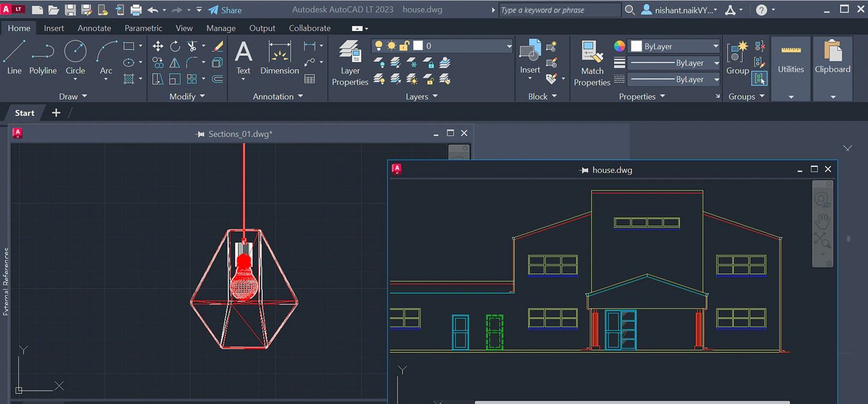Open the layer name dropdown list

pos(509,46)
